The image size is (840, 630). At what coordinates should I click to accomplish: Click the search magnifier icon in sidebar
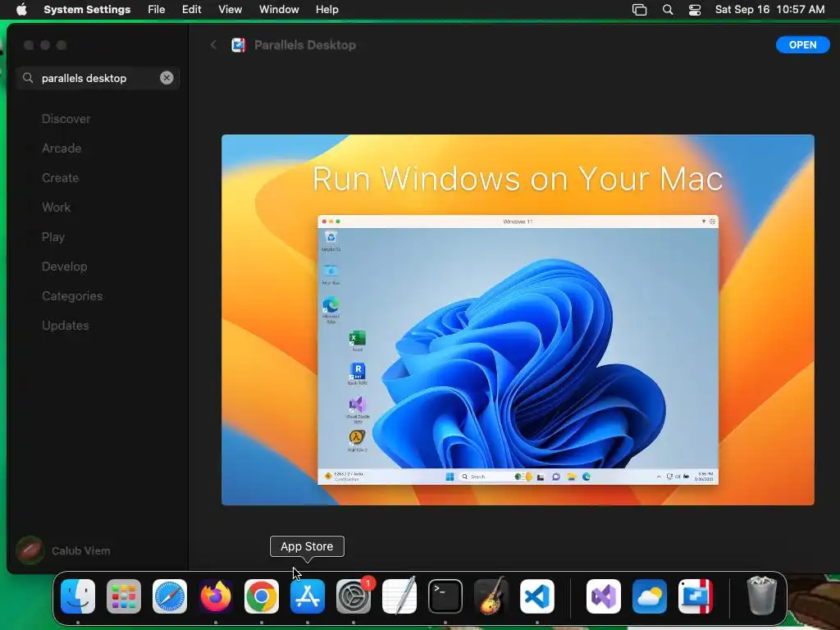28,78
